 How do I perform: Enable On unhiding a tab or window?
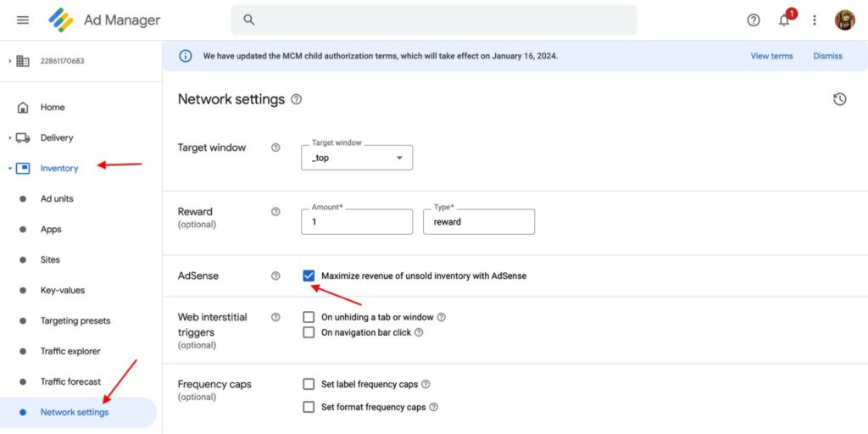[x=309, y=317]
